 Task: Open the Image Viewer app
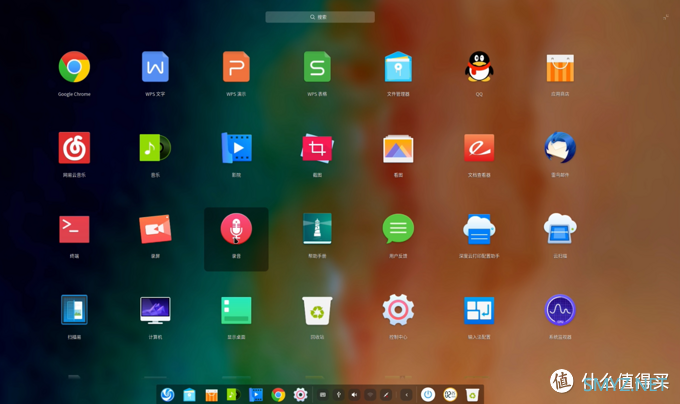pos(398,149)
